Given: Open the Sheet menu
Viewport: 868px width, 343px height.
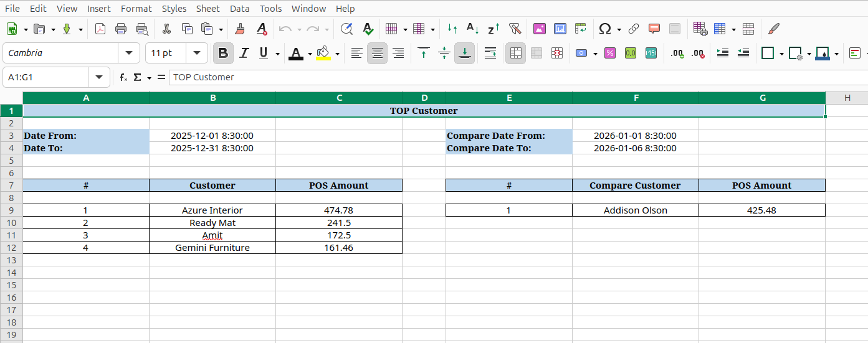Looking at the screenshot, I should (x=207, y=8).
